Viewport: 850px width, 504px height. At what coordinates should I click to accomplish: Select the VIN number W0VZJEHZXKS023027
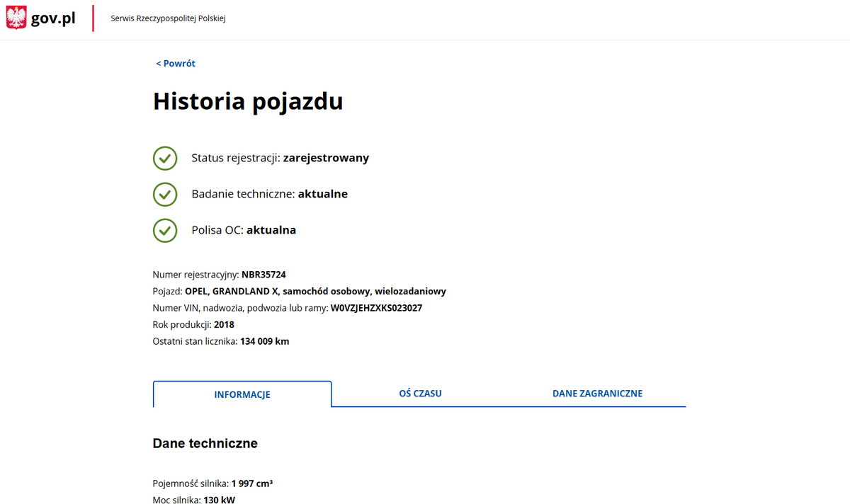point(376,307)
